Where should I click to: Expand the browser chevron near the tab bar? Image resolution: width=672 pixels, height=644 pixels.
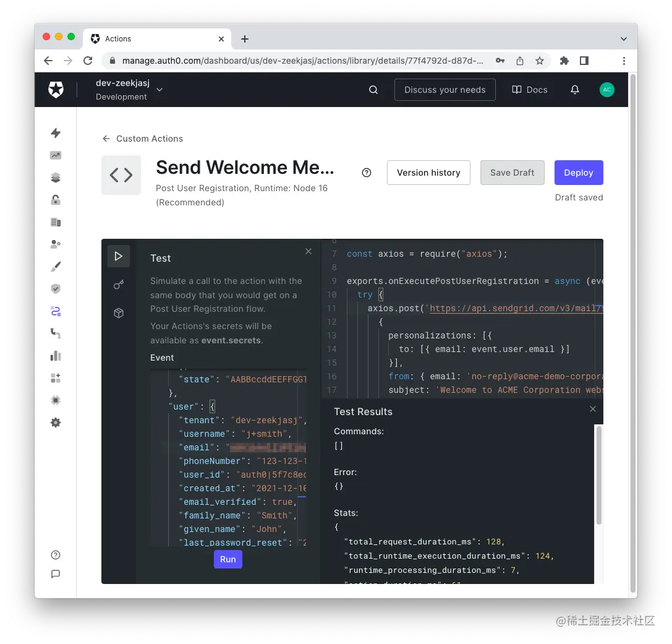coord(624,38)
